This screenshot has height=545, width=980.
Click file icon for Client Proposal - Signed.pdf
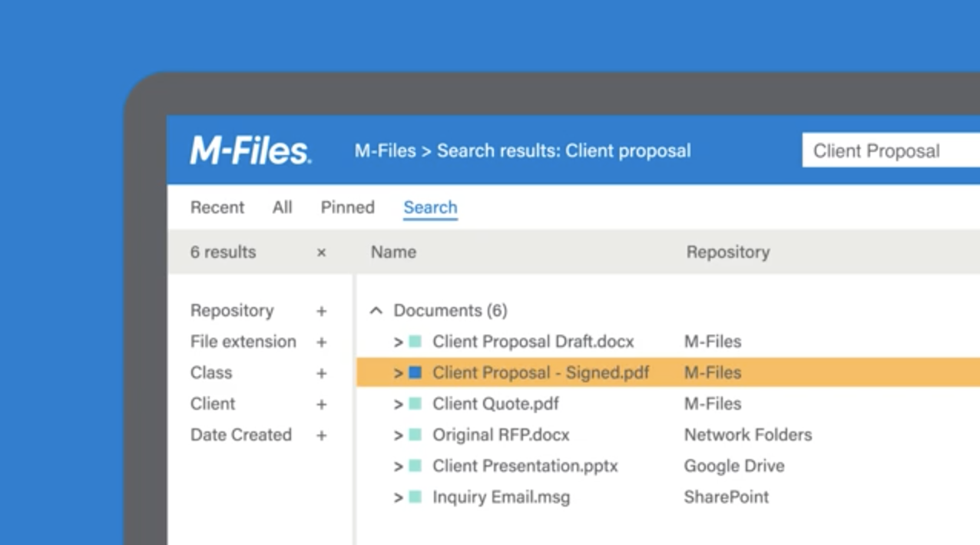[x=416, y=372]
